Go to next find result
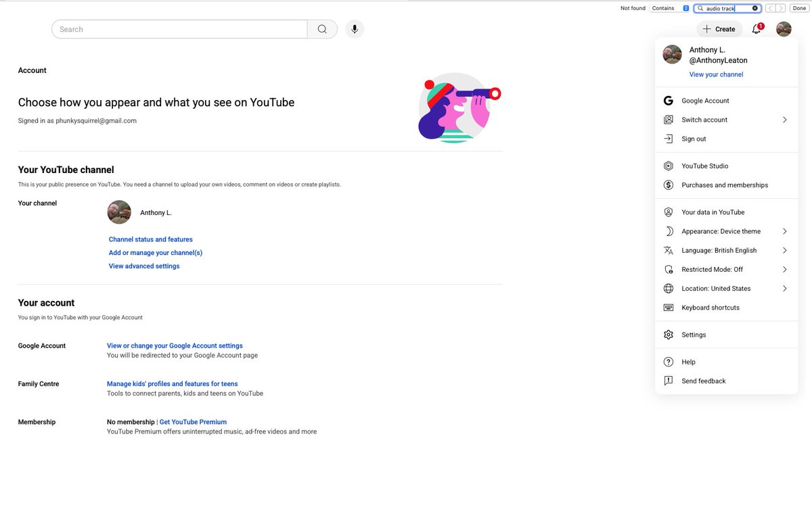This screenshot has height=522, width=812. coord(781,8)
